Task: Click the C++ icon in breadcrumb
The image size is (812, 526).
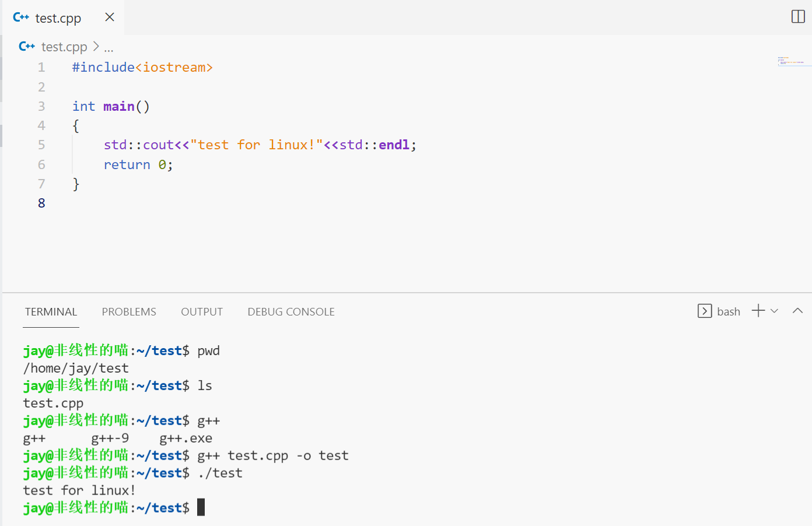Action: click(x=27, y=47)
